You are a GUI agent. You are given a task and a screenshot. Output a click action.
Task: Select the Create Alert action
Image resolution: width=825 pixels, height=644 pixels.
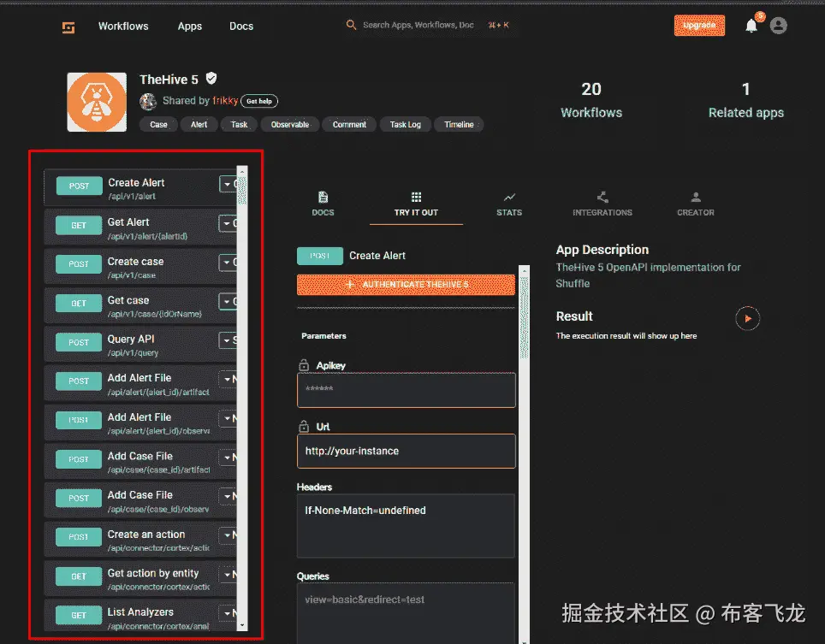[x=140, y=187]
